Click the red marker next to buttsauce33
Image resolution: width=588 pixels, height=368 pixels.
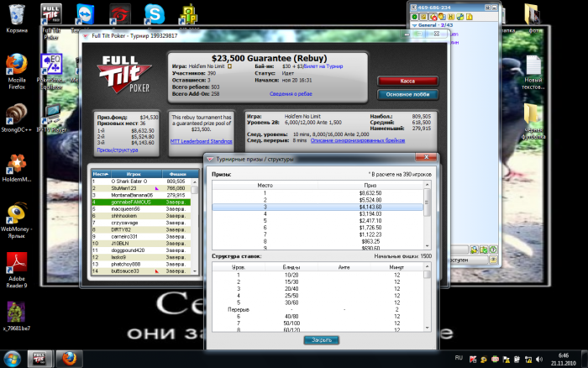pos(157,271)
